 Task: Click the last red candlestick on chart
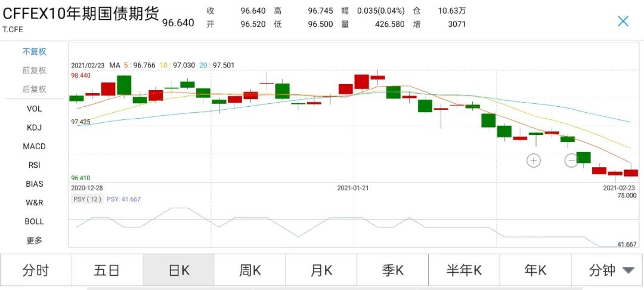coord(631,173)
